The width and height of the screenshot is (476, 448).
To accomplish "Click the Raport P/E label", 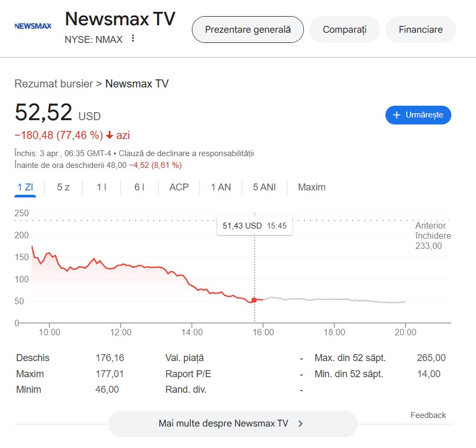I will 188,374.
